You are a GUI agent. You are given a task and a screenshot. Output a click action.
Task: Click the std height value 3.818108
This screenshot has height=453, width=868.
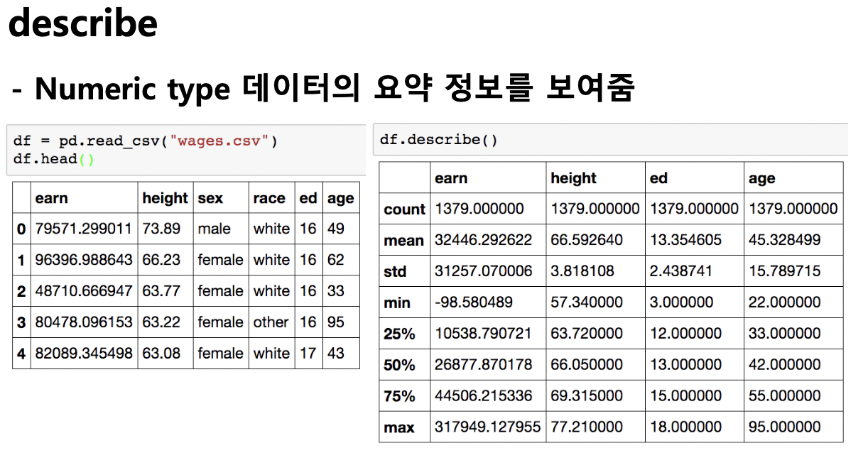click(x=582, y=271)
